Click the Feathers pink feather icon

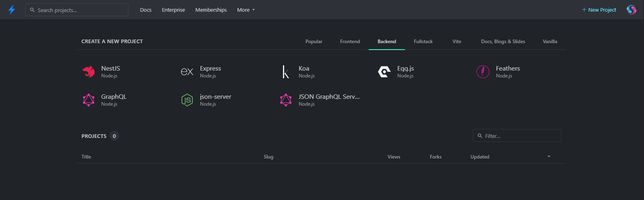pyautogui.click(x=483, y=72)
